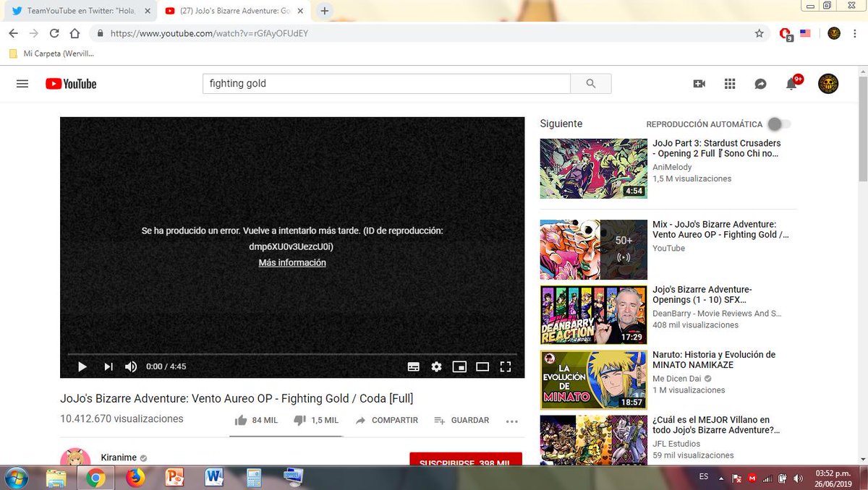Open the red extension icon in toolbar

click(786, 33)
